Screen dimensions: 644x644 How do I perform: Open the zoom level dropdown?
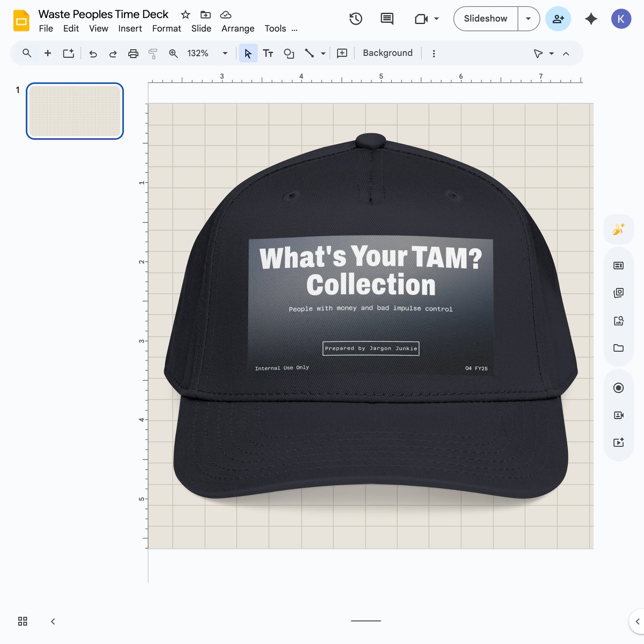[225, 53]
